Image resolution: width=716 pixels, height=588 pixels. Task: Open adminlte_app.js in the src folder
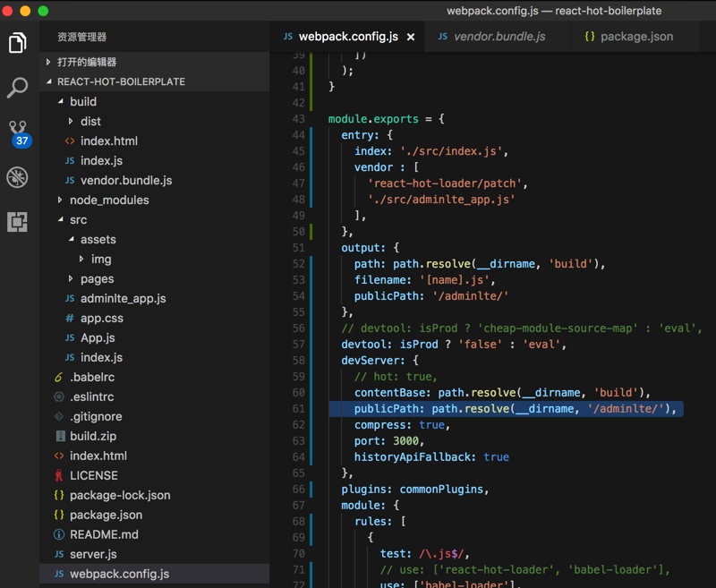(123, 298)
